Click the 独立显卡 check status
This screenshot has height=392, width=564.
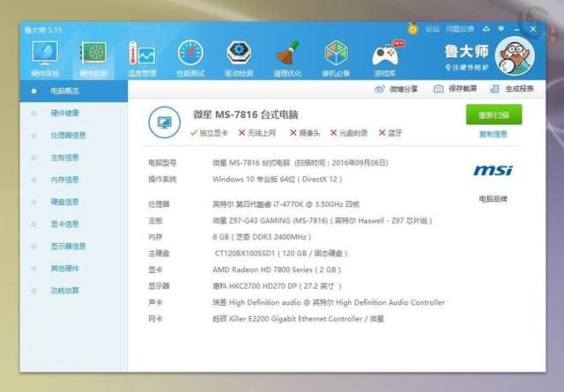209,133
